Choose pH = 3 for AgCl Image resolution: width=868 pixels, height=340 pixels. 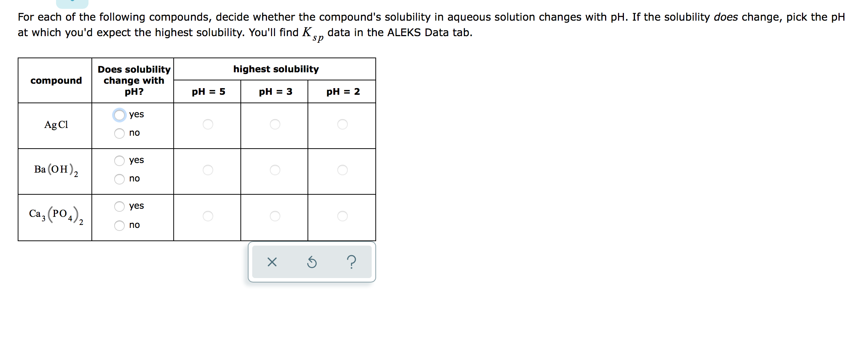coord(275,125)
